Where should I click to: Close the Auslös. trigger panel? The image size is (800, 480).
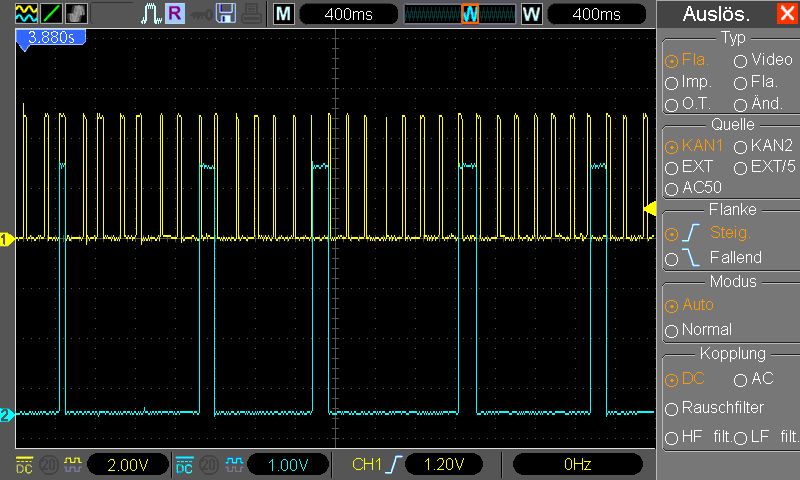pos(786,14)
